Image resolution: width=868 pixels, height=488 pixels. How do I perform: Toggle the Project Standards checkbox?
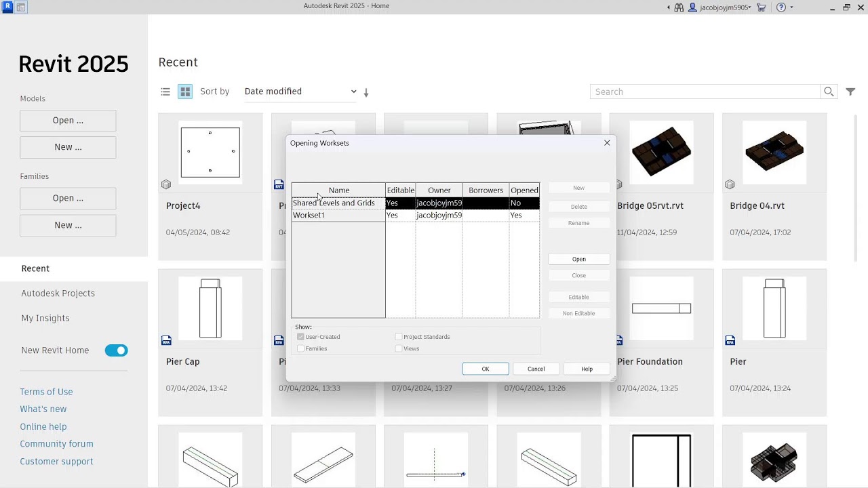point(399,337)
